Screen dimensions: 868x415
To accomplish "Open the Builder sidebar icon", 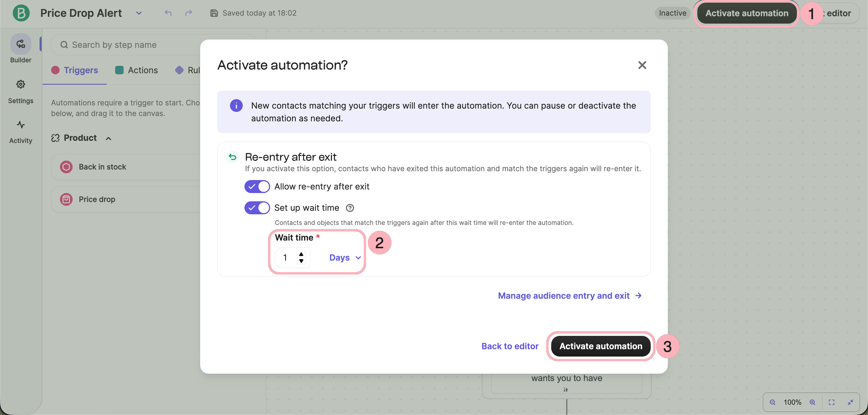I will click(x=21, y=44).
